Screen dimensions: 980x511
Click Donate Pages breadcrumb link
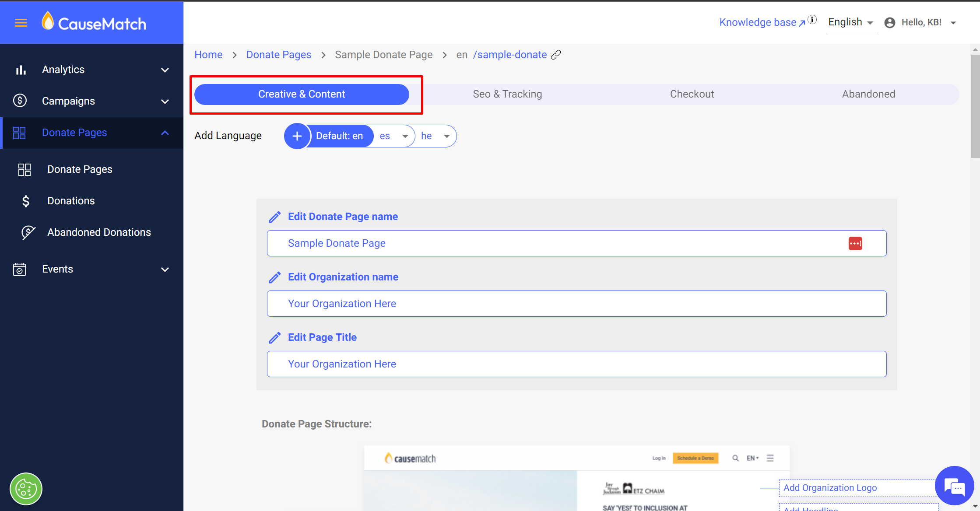278,55
